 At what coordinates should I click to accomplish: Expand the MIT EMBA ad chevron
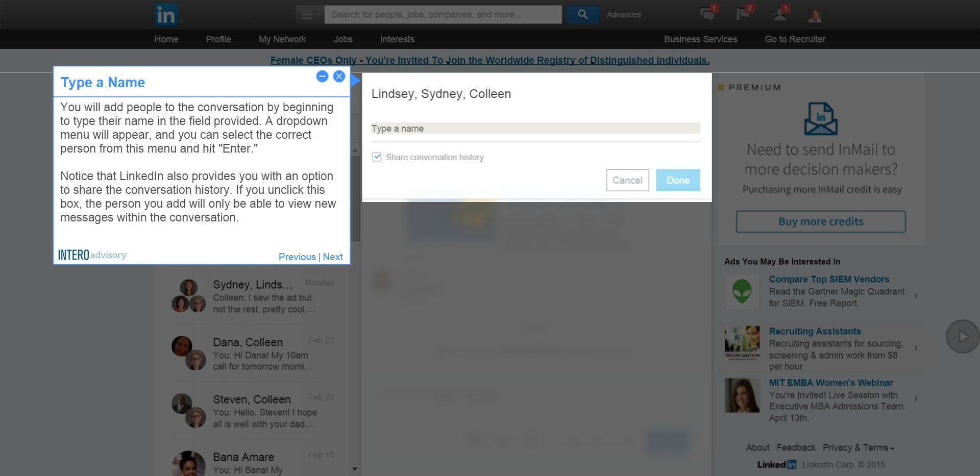(916, 398)
